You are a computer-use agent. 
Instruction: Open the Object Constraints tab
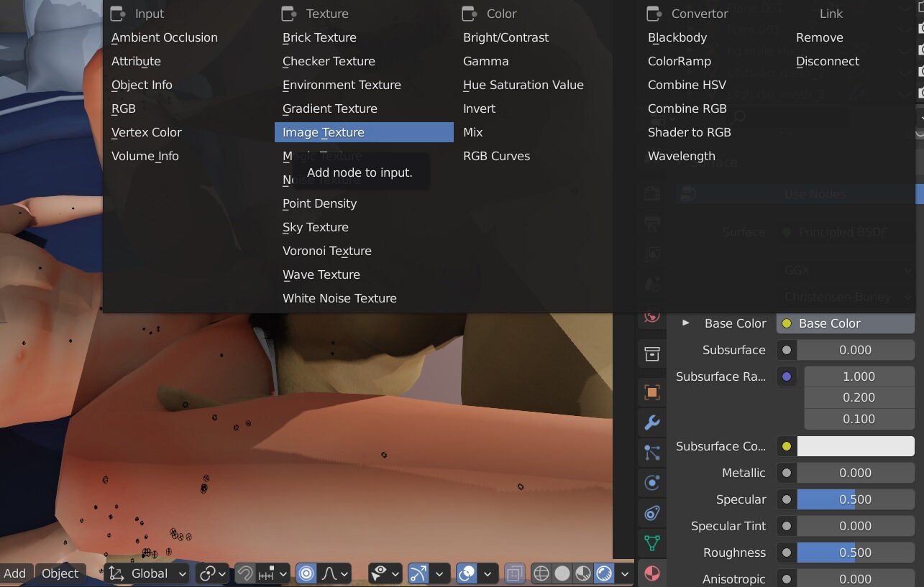[651, 513]
